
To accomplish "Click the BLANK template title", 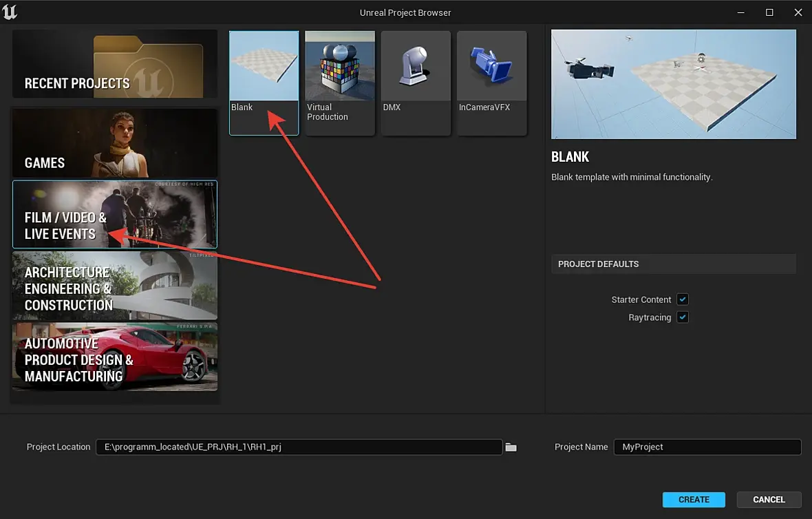I will (570, 157).
